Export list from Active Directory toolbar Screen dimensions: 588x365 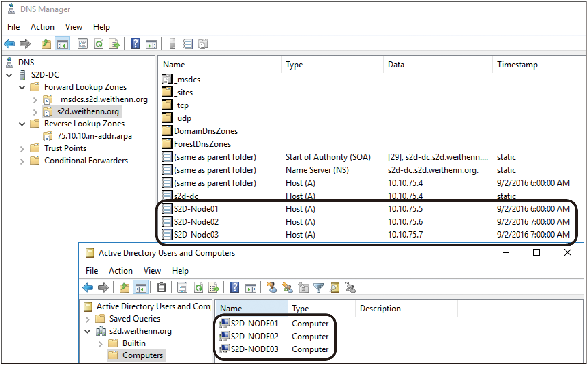214,288
